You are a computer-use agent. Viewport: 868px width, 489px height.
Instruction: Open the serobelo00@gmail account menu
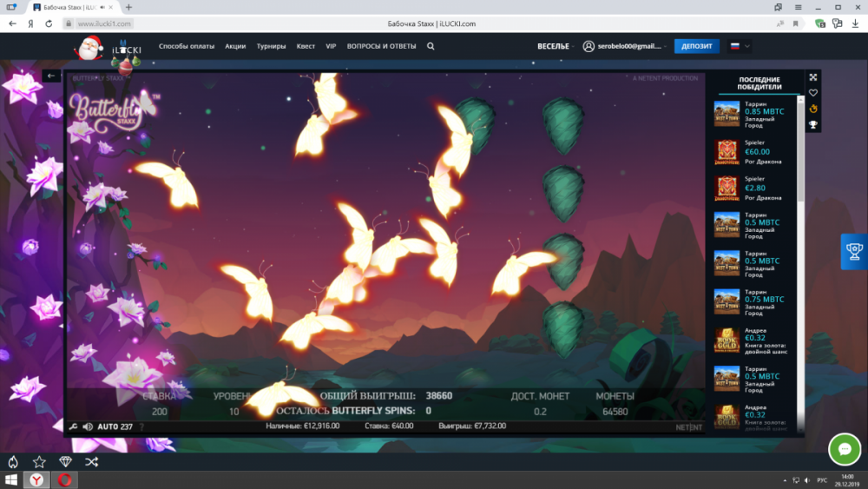point(622,46)
